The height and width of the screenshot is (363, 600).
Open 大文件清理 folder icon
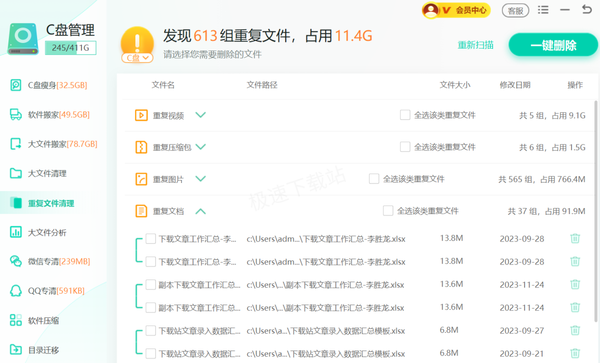point(16,173)
